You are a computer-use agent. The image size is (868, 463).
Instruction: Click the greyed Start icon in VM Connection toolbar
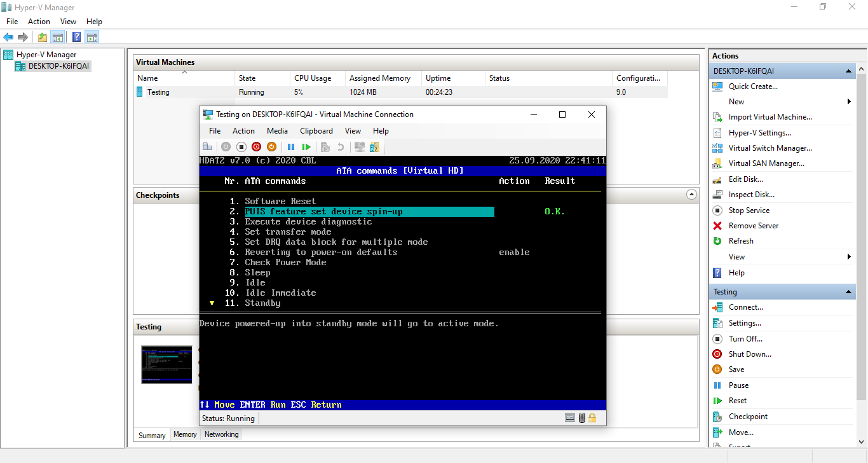click(226, 147)
